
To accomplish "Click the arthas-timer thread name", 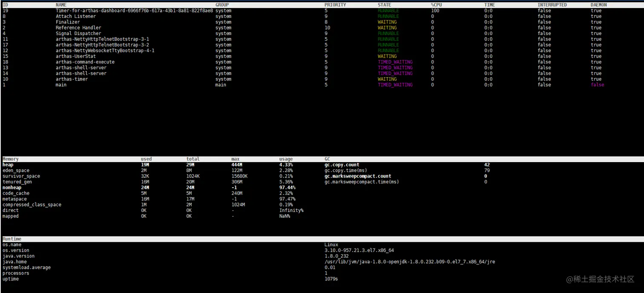I will point(72,79).
